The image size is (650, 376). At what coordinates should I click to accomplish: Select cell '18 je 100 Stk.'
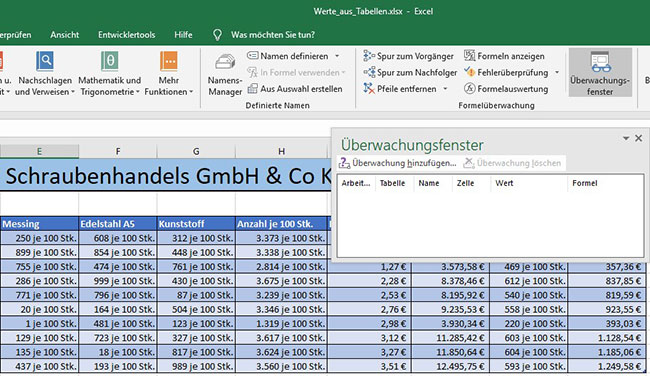point(118,352)
